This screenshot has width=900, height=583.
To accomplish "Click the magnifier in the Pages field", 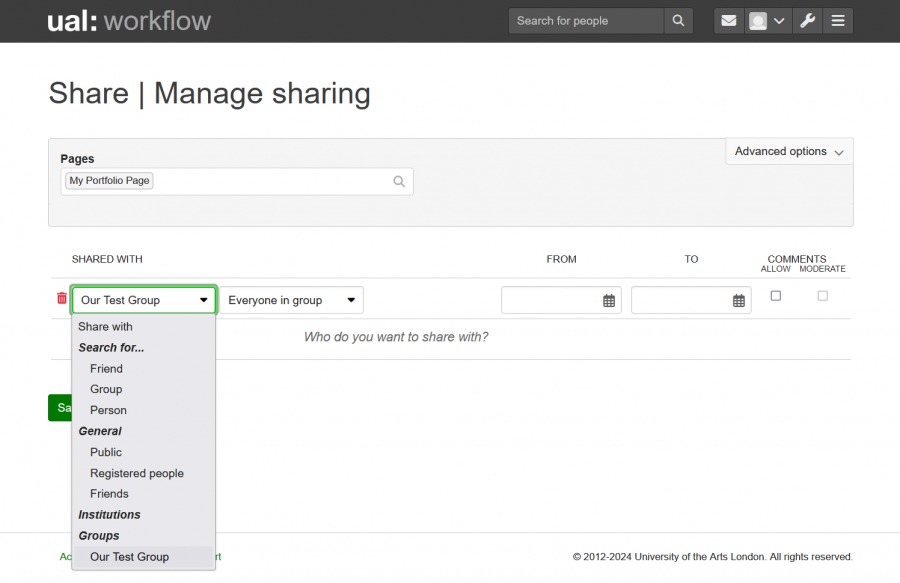I will (x=398, y=181).
